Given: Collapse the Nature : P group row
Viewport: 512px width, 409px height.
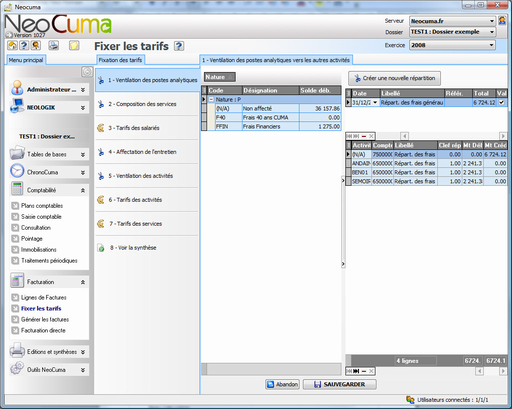Looking at the screenshot, I should 211,99.
